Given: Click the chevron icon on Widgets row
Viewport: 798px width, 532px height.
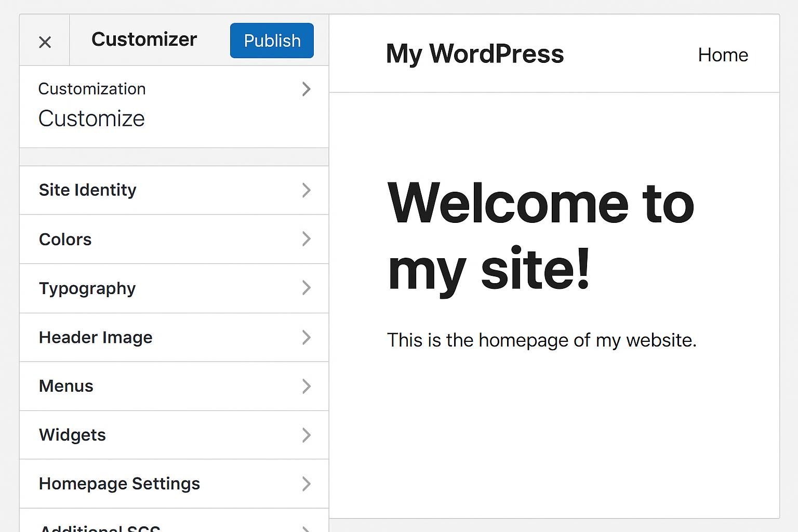Looking at the screenshot, I should point(306,435).
